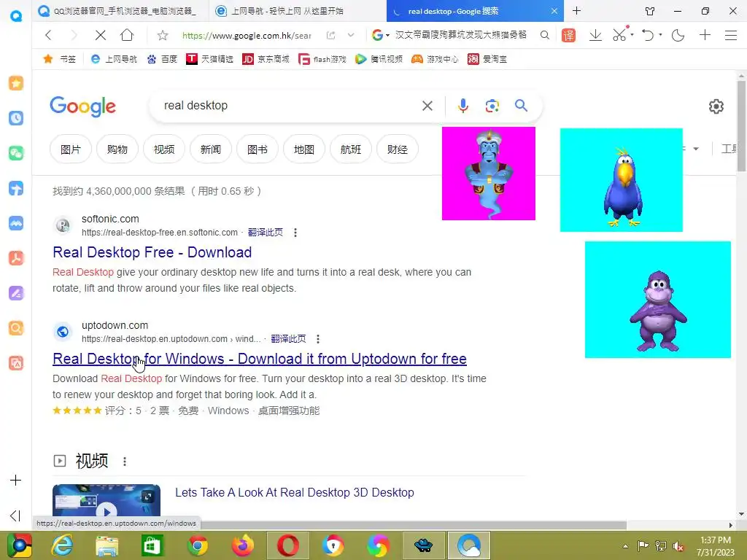Open 游戏中心 bookmark
The height and width of the screenshot is (560, 747).
435,59
